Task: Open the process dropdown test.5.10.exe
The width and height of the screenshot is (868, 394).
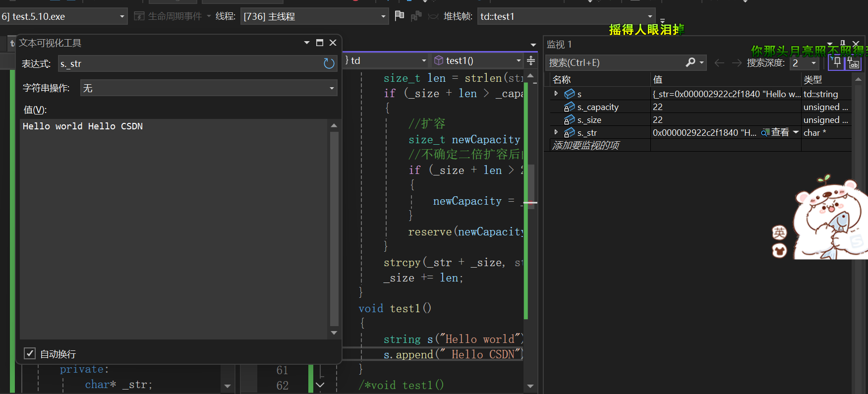Action: click(63, 16)
